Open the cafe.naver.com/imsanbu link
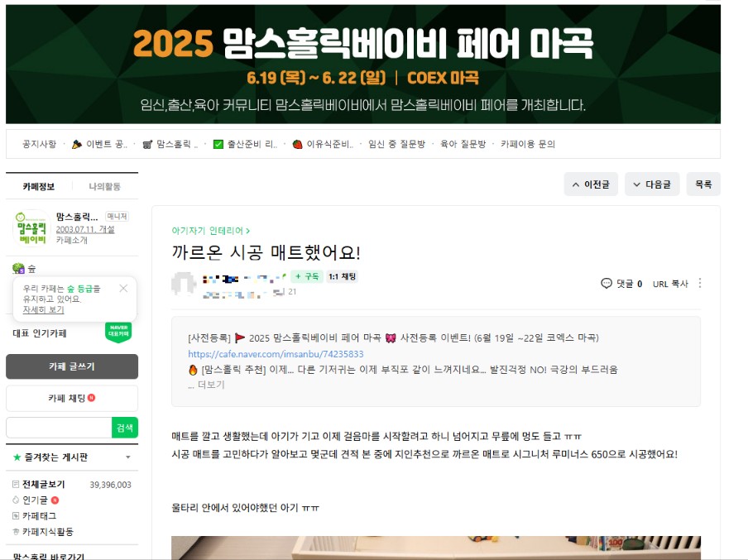This screenshot has width=748, height=560. tap(276, 354)
